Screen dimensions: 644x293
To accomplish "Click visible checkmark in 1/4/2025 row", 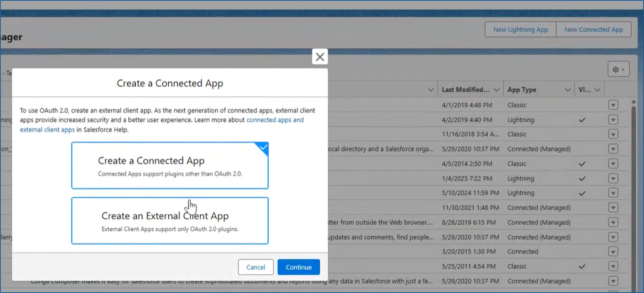I will point(582,179).
